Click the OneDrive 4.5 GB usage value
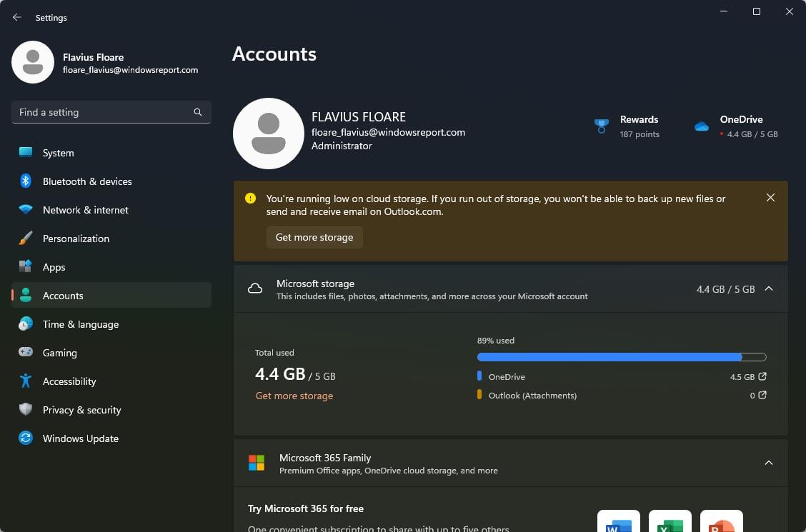The width and height of the screenshot is (806, 532). coord(742,377)
